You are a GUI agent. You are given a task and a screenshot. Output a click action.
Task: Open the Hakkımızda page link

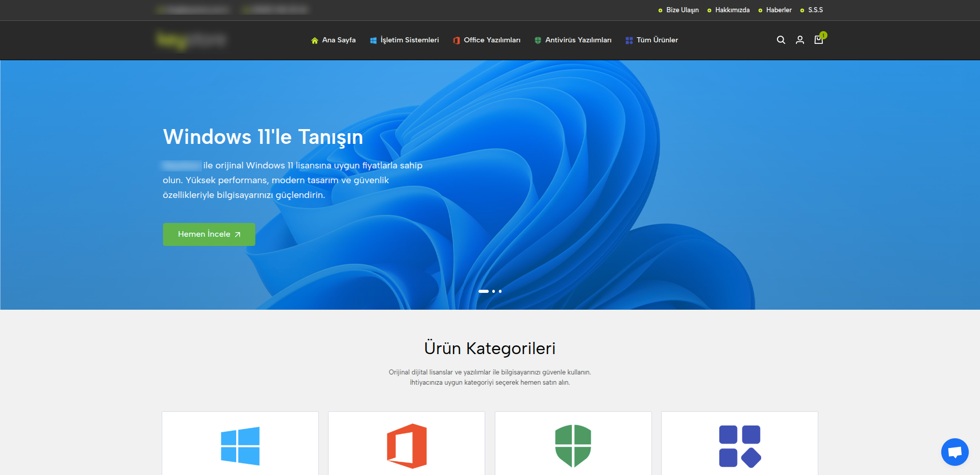728,10
